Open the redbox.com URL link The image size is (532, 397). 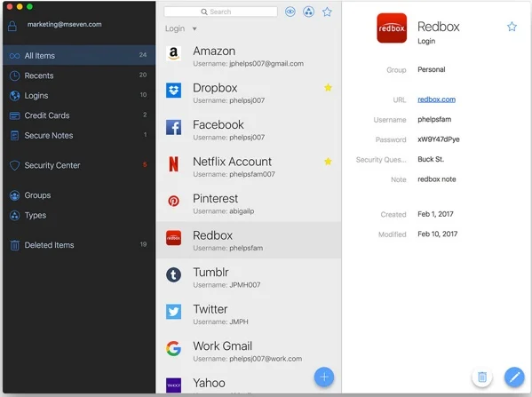(436, 99)
